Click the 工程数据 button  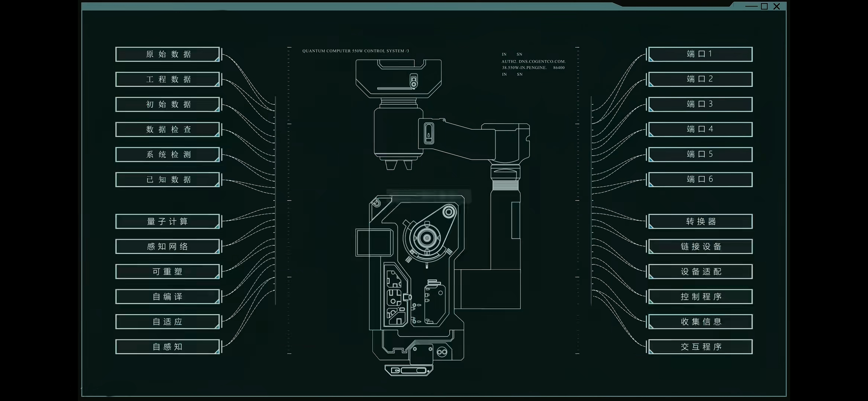tap(168, 79)
